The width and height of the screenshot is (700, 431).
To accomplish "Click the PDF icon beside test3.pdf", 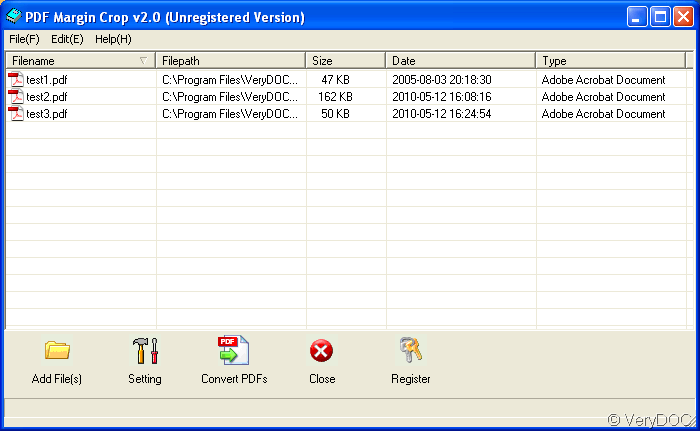I will click(x=16, y=114).
